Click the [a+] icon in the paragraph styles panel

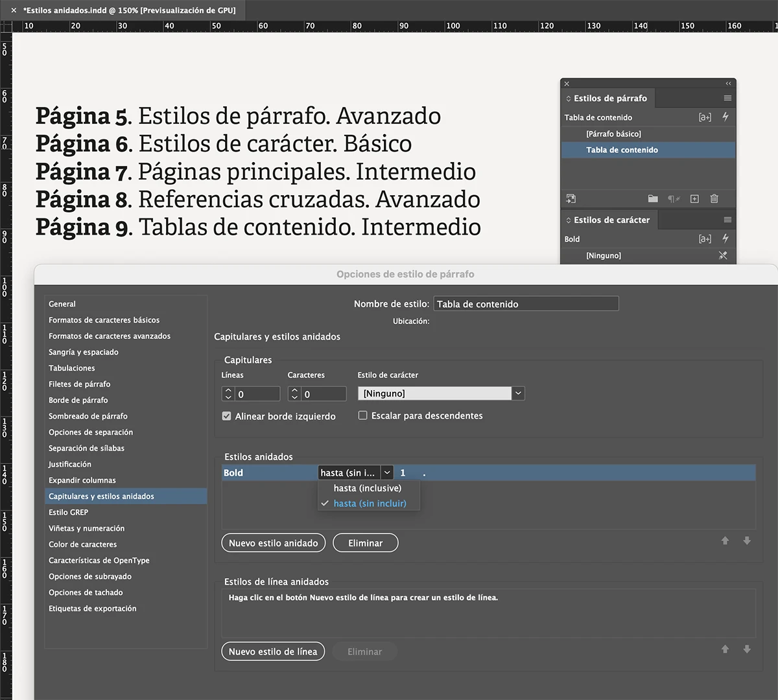click(x=705, y=117)
